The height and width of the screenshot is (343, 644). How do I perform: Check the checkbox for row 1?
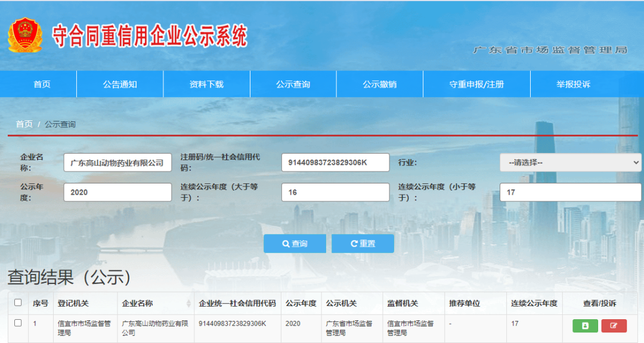18,323
